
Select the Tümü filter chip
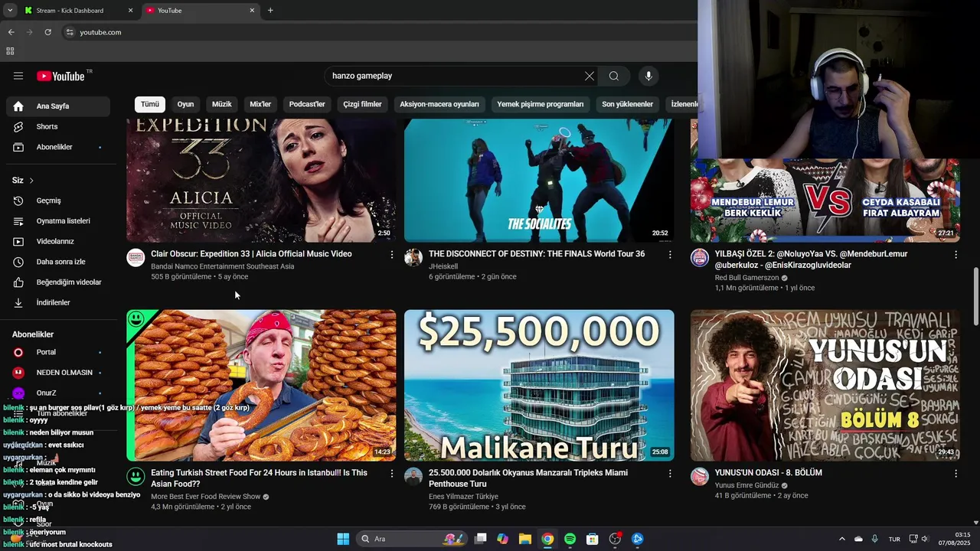pos(150,104)
